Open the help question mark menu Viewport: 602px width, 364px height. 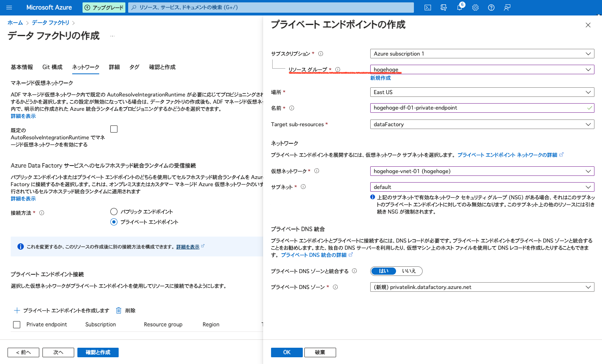[491, 8]
